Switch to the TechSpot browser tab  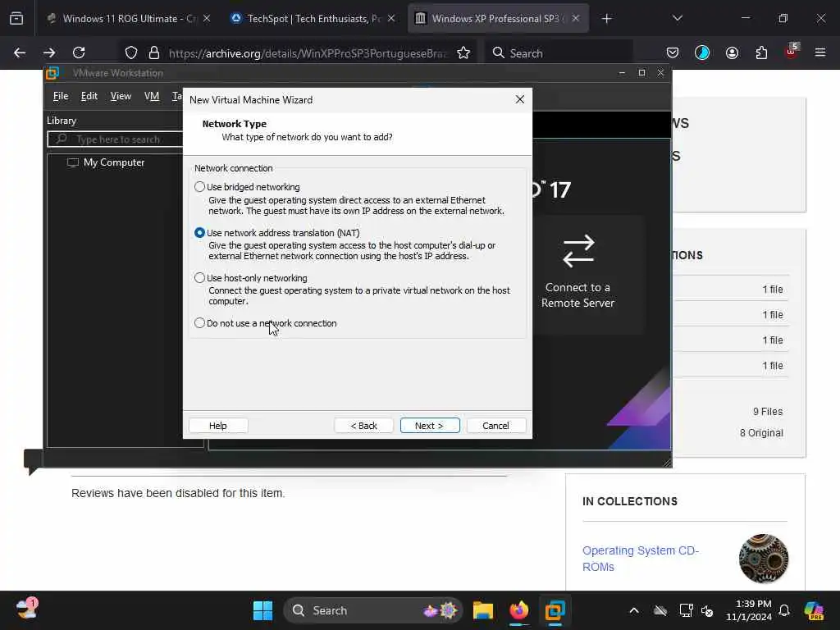point(313,19)
